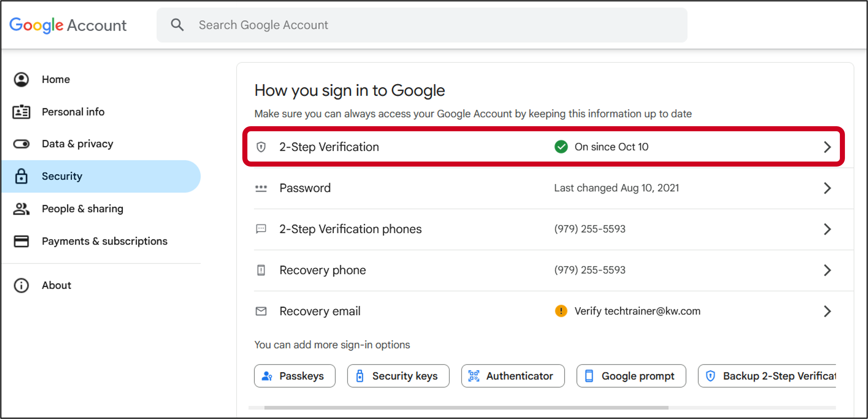Click the horizontal scrollbar under sign-in options

tap(466, 407)
